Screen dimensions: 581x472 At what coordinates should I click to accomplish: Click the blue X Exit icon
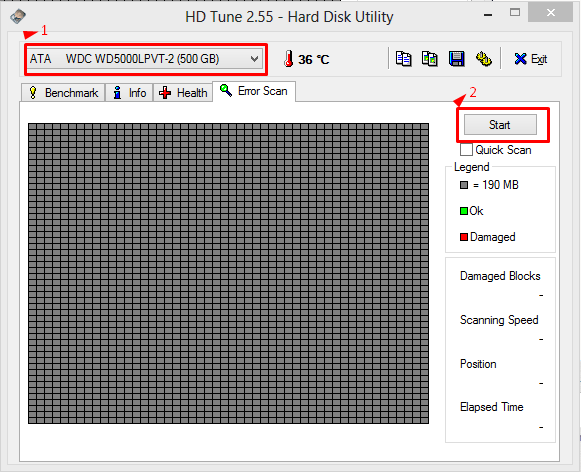520,59
